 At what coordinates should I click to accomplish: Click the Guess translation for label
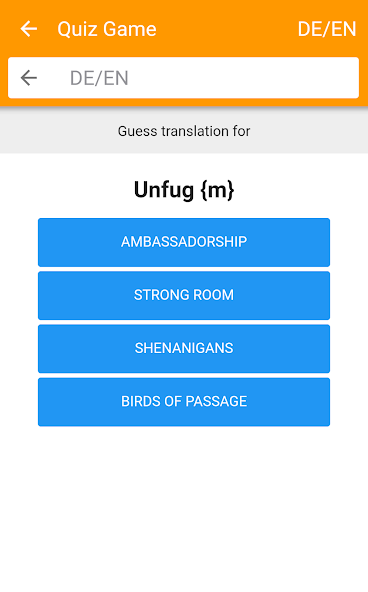[x=184, y=131]
